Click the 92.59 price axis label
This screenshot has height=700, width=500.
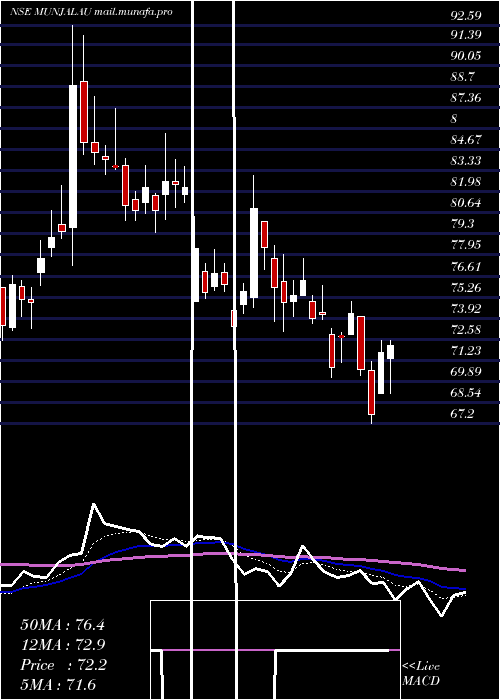tap(466, 16)
